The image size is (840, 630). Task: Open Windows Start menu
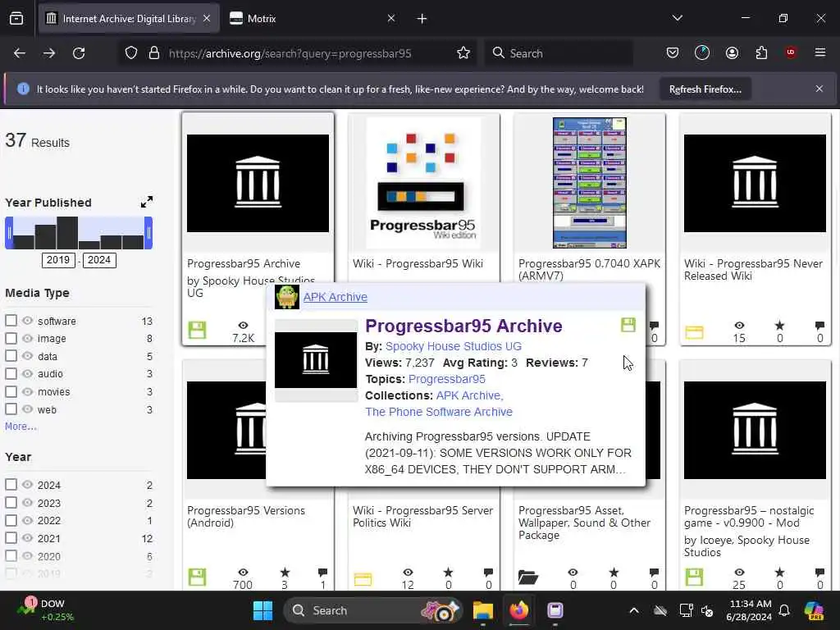262,610
